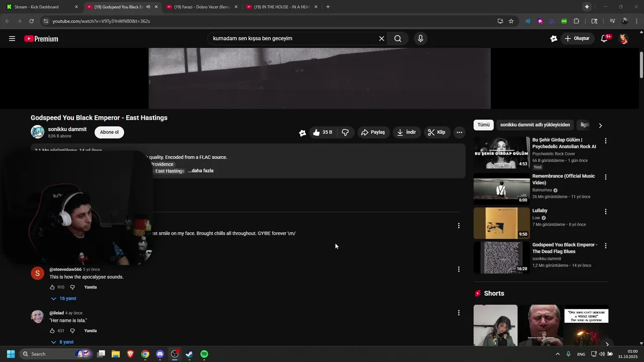
Task: Open Discord from taskbar
Action: tap(160, 354)
